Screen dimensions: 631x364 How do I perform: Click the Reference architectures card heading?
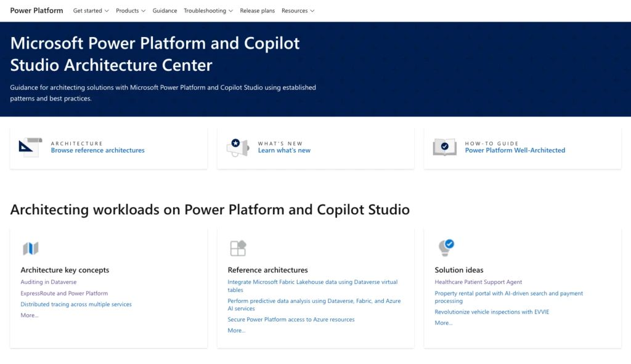pyautogui.click(x=267, y=270)
